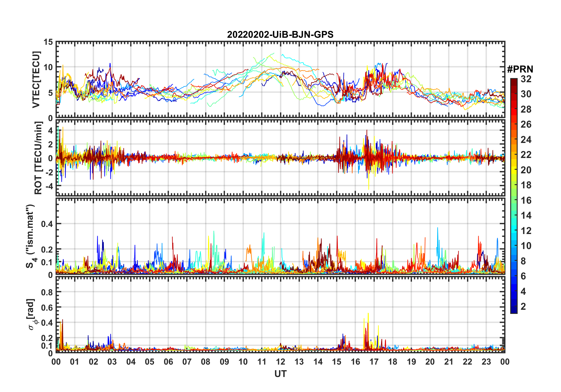This screenshot has width=561, height=392.
Task: Click colorbar tick label 12
Action: coord(526,230)
